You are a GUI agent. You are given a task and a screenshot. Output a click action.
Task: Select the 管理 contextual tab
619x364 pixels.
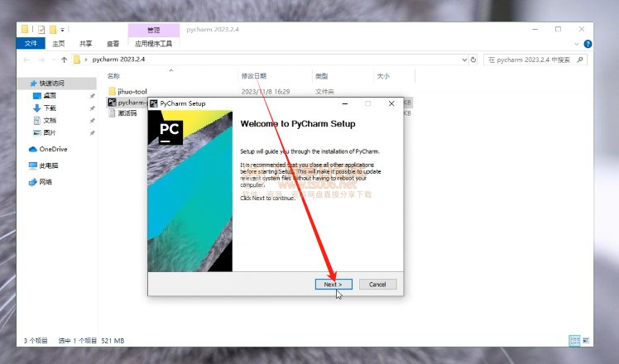154,30
